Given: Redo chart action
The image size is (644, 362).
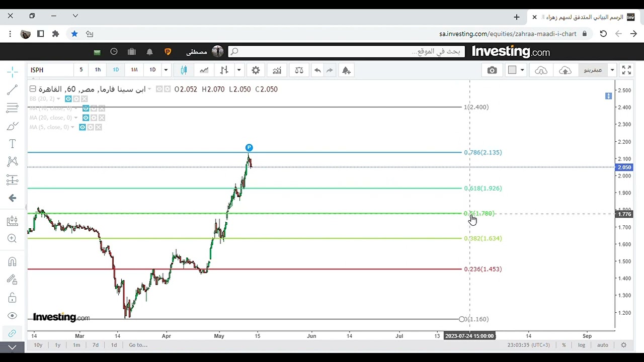Looking at the screenshot, I should point(330,70).
